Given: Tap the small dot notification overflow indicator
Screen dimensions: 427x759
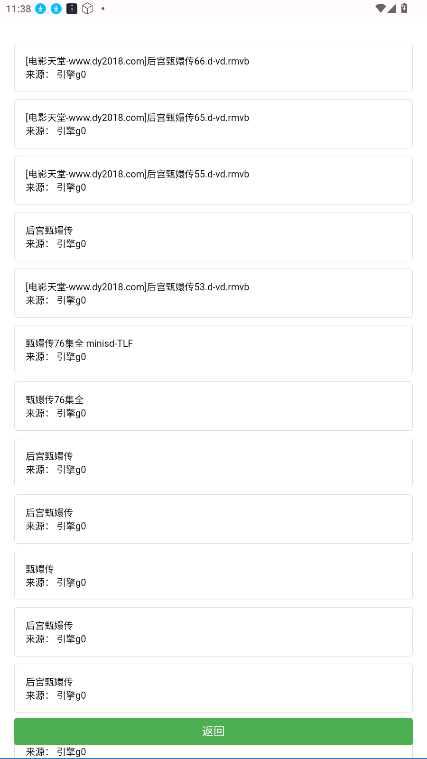Looking at the screenshot, I should click(x=103, y=9).
